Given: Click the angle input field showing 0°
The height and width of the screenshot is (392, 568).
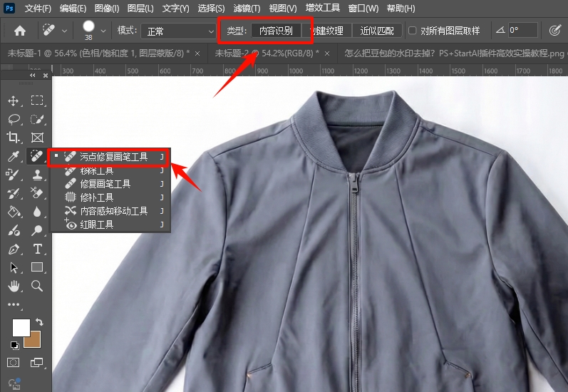Looking at the screenshot, I should pyautogui.click(x=522, y=30).
